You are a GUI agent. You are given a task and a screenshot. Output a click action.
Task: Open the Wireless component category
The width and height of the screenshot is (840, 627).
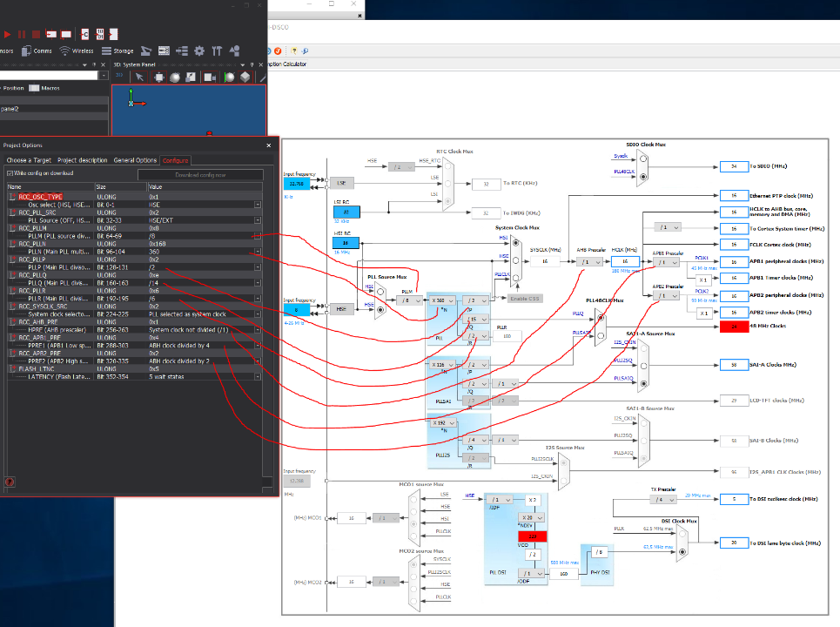coord(77,51)
